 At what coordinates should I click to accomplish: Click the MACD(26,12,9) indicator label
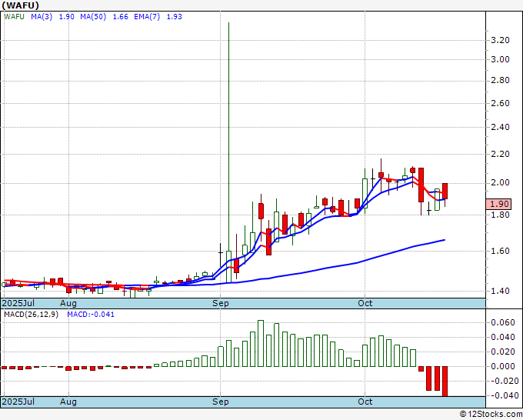[x=31, y=315]
